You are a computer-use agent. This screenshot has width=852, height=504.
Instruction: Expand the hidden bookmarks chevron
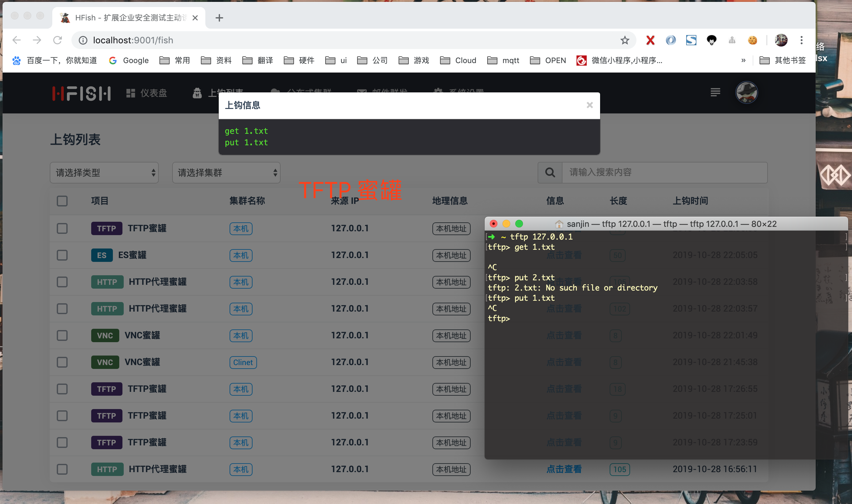[743, 61]
